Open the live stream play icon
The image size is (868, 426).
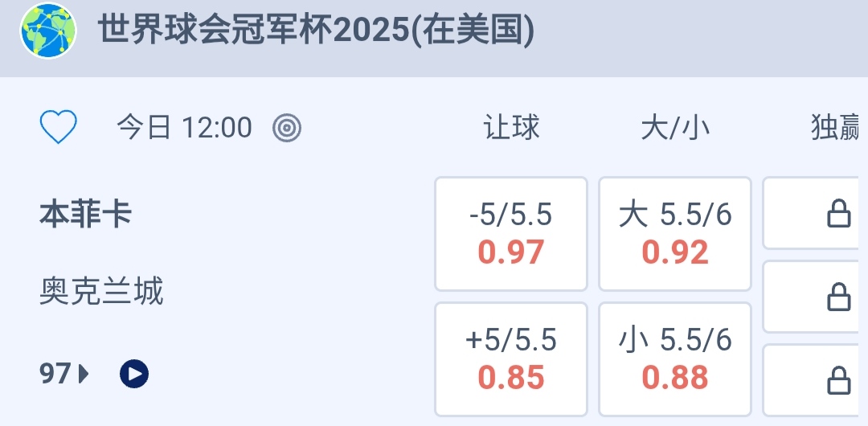tap(134, 374)
